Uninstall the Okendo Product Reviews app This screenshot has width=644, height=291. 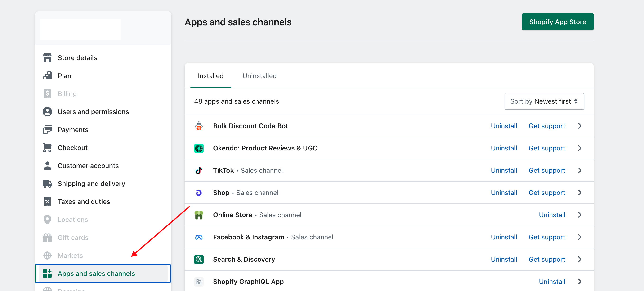click(504, 148)
